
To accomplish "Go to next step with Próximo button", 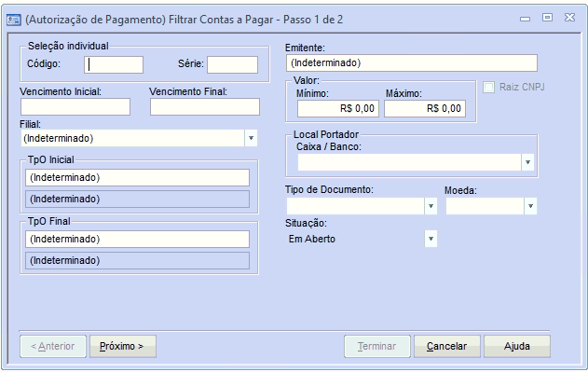I will click(x=123, y=346).
